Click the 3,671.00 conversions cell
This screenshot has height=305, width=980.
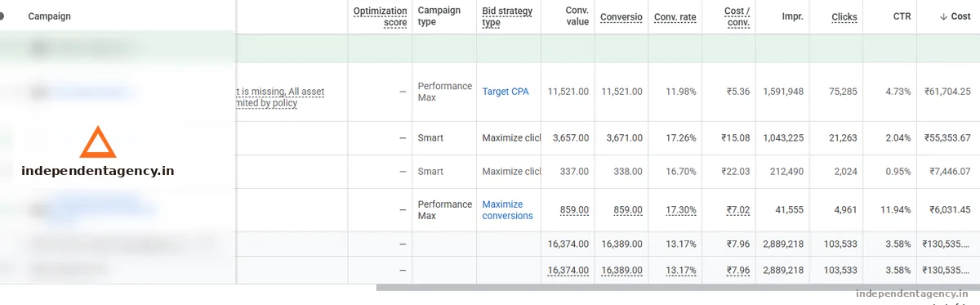click(x=624, y=138)
